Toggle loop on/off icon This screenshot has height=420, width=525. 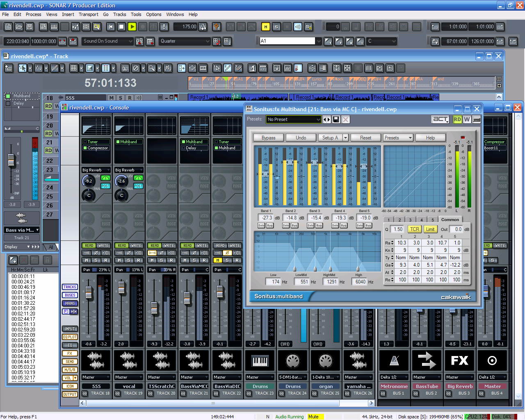[435, 41]
